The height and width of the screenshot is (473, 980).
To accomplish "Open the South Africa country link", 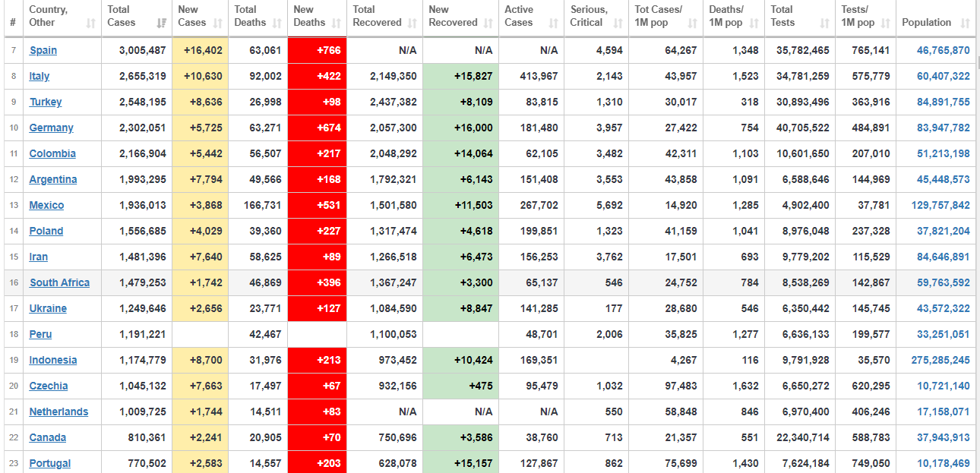I will (60, 282).
